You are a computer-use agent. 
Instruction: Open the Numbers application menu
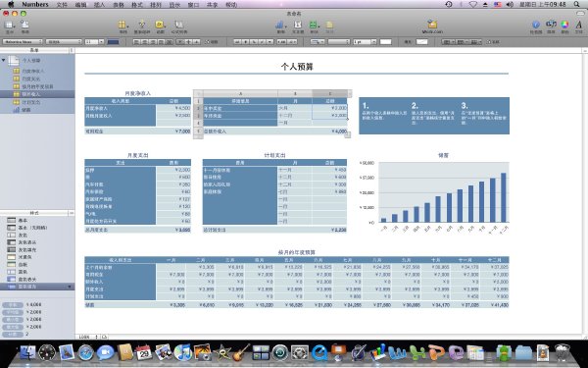point(35,5)
